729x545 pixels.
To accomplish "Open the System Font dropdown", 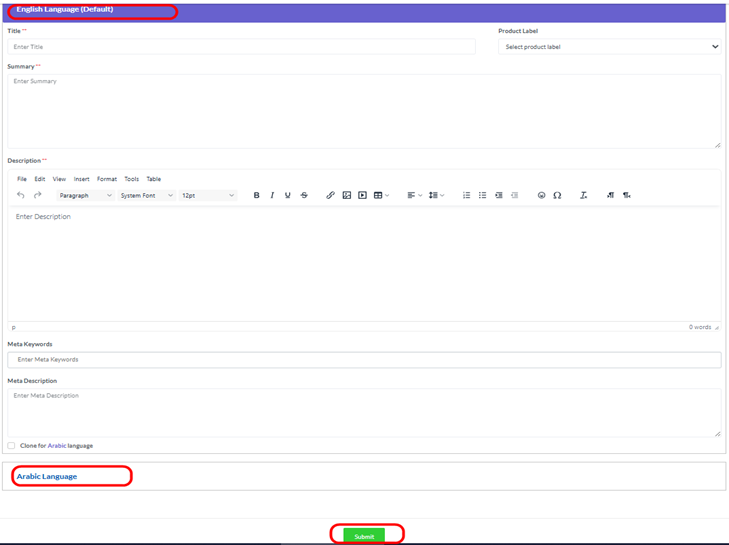I will tap(146, 196).
